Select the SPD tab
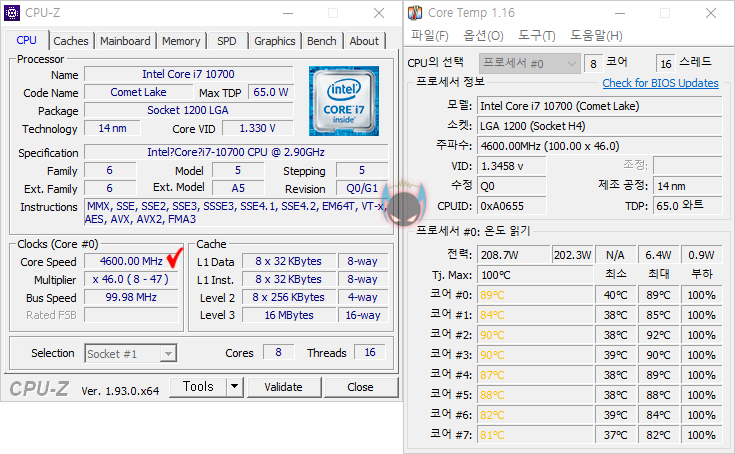This screenshot has width=735, height=454. (227, 41)
